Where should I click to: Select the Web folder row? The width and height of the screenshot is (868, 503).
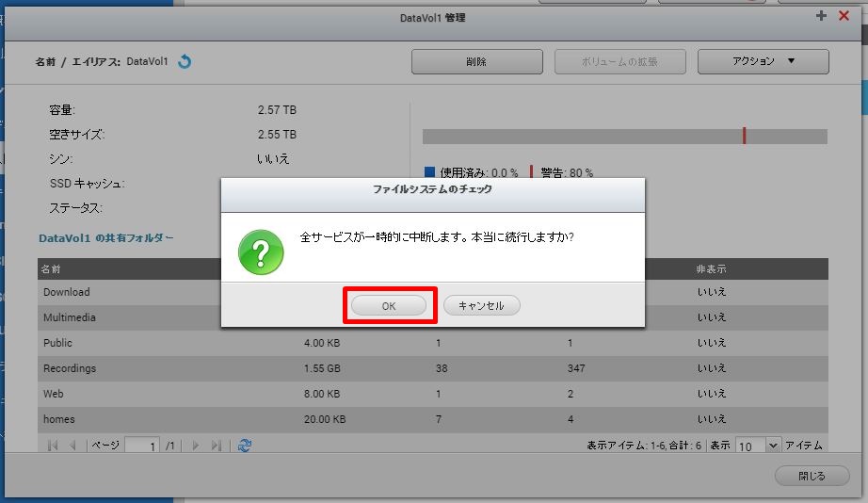[433, 394]
